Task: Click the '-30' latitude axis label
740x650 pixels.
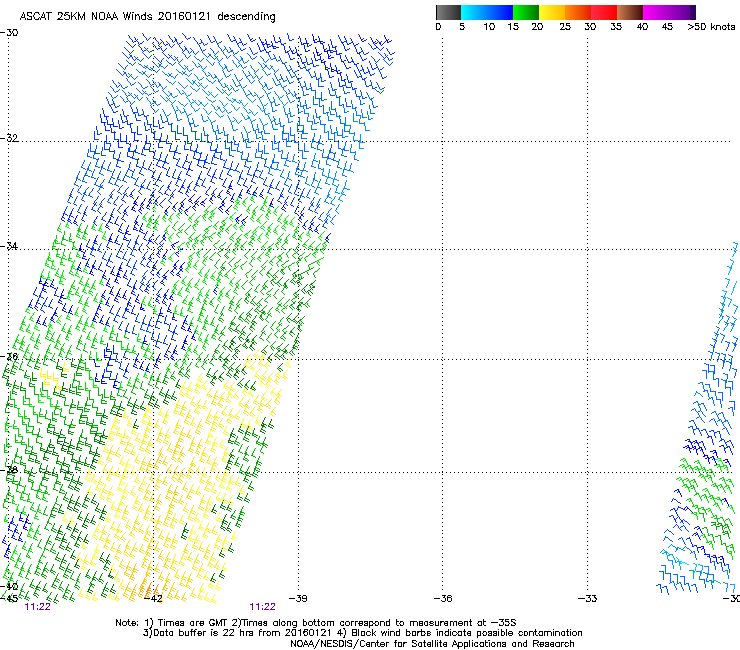Action: [x=9, y=33]
